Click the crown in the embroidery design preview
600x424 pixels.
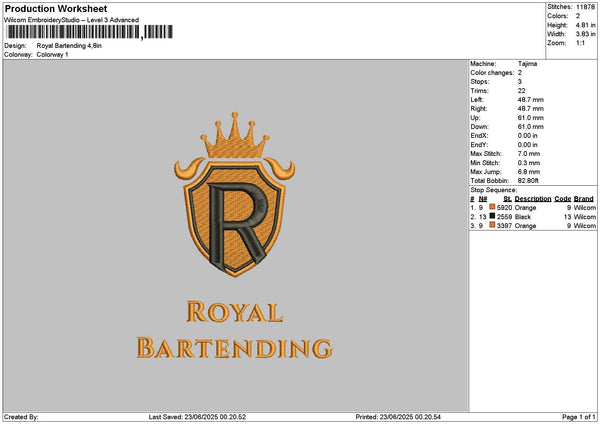(235, 135)
